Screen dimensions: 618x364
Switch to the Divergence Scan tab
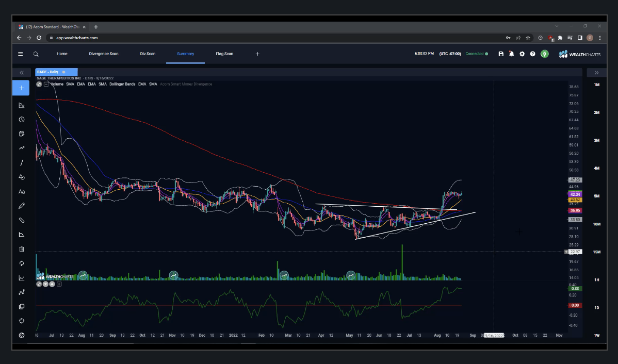[x=104, y=54]
